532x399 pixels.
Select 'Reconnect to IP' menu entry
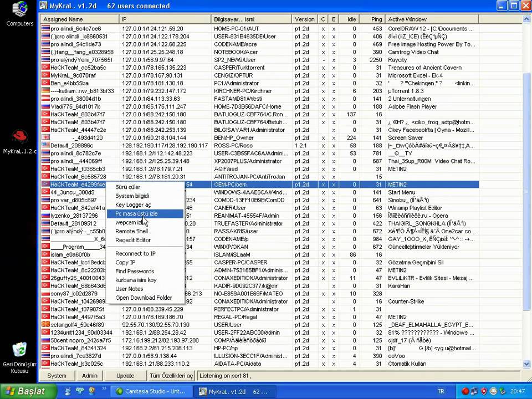tap(145, 253)
